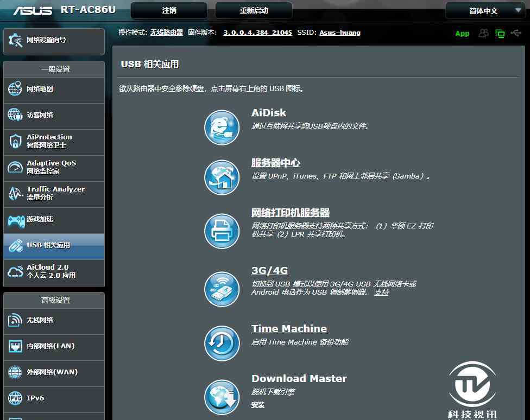Open 外部网络(WAN) in the sidebar

coord(54,372)
